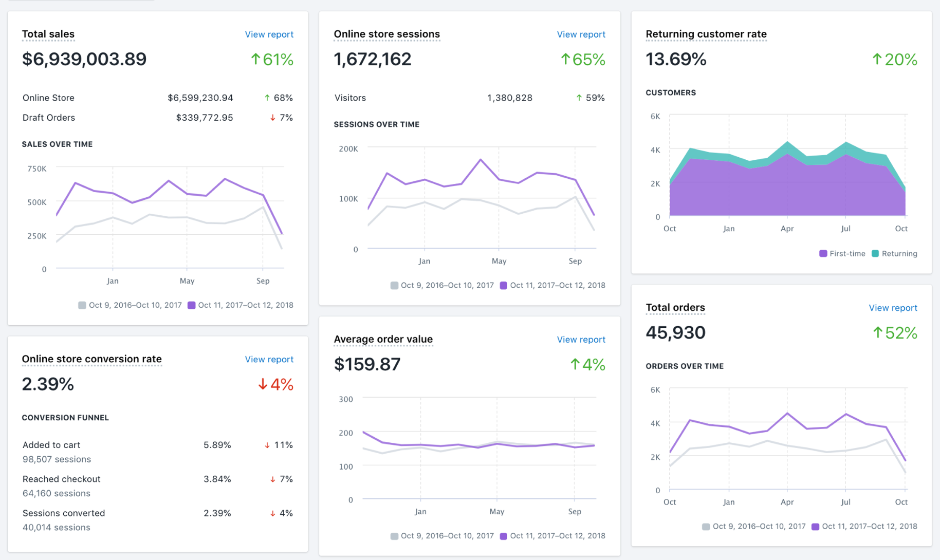This screenshot has width=940, height=560.
Task: Click the up arrow beside Visitors 59%
Action: coord(579,98)
